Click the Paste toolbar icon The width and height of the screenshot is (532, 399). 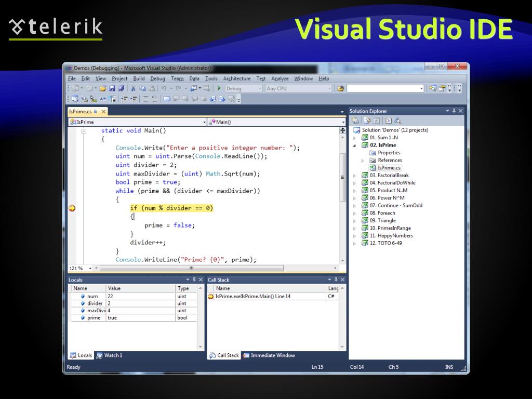[x=152, y=88]
